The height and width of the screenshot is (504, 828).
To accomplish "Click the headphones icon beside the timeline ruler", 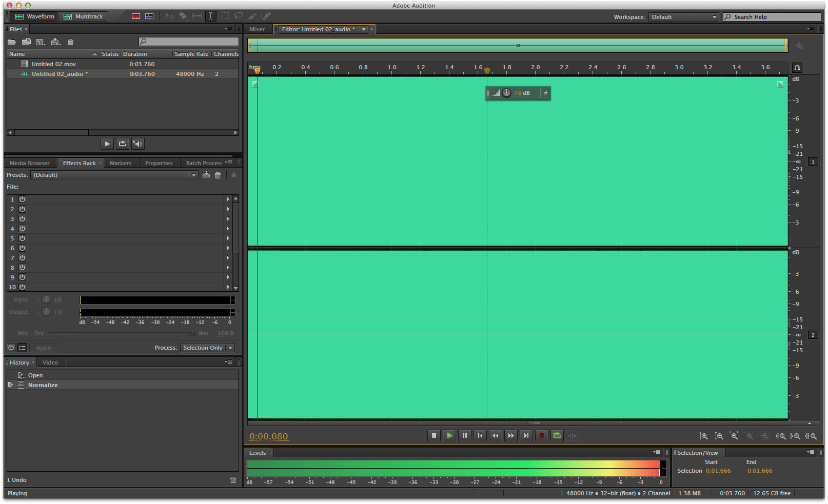I will (797, 68).
